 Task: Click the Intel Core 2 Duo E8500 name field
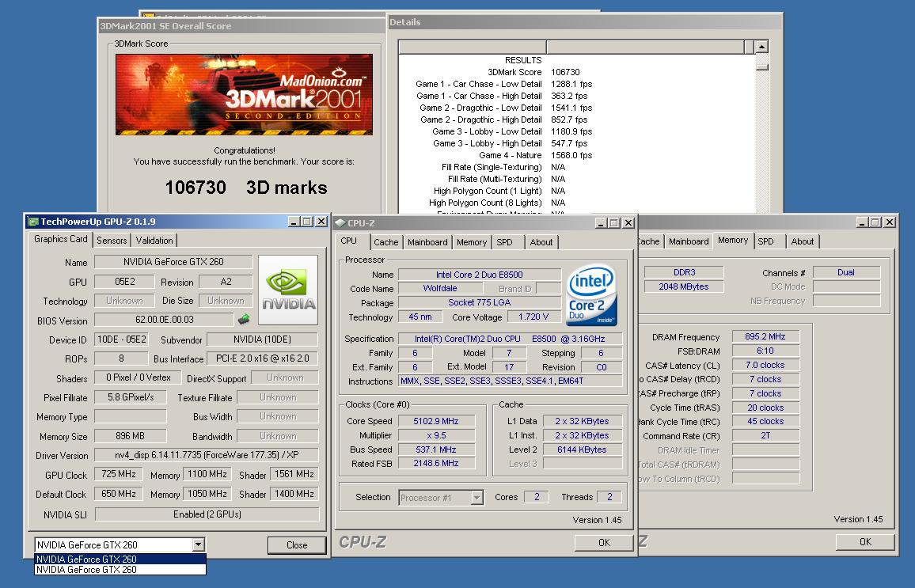[480, 275]
